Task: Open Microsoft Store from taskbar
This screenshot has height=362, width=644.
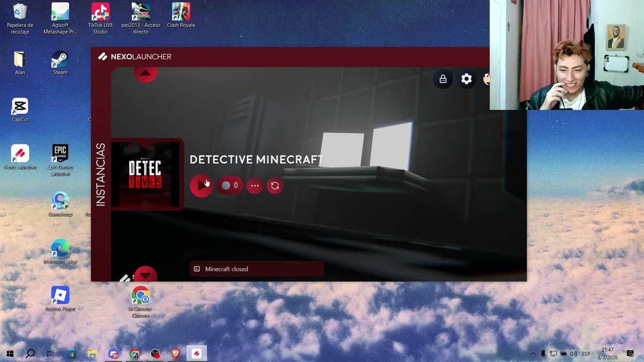Action: click(71, 353)
